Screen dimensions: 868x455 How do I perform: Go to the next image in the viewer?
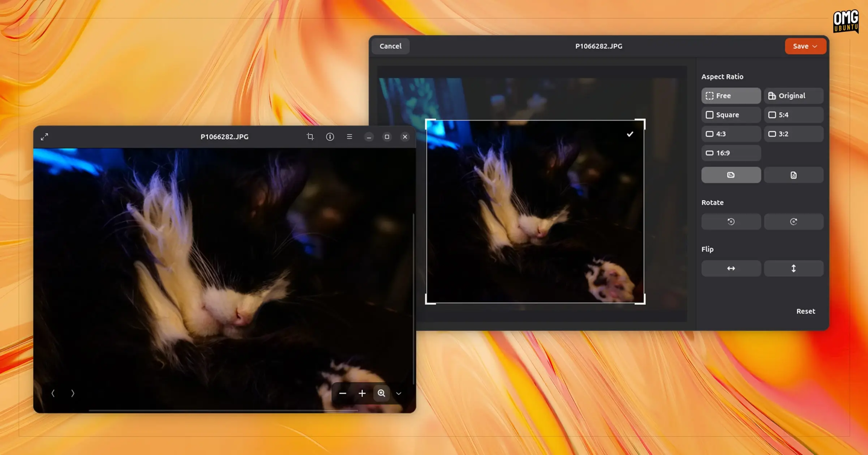point(73,394)
